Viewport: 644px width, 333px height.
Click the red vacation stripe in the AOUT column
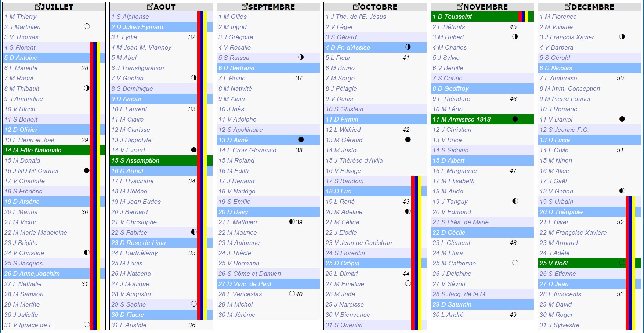[199, 165]
